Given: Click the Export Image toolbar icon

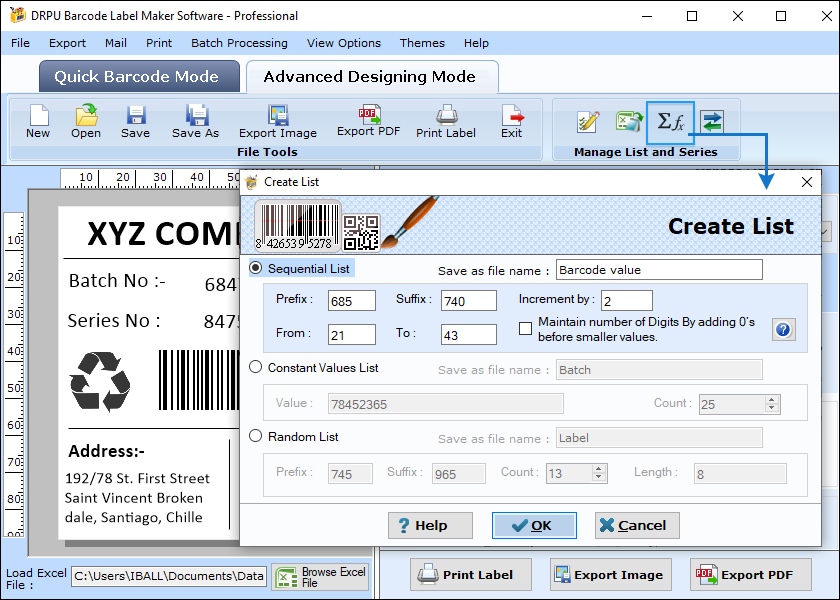Looking at the screenshot, I should [278, 115].
